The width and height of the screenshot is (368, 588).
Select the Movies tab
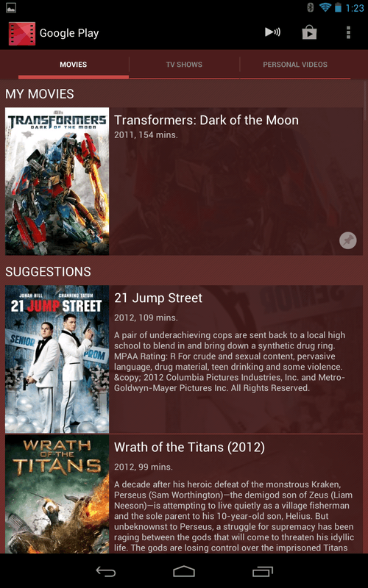click(x=73, y=65)
